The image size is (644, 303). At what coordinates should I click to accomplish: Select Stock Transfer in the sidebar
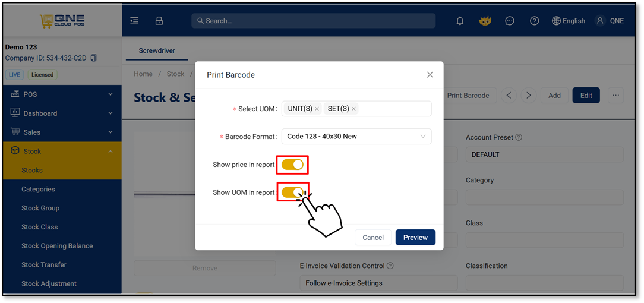(x=44, y=265)
